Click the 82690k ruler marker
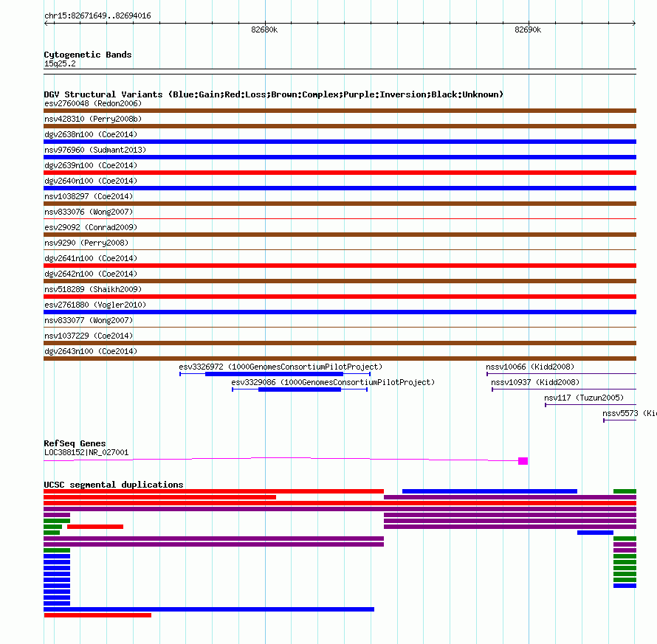This screenshot has width=657, height=644. (x=528, y=30)
